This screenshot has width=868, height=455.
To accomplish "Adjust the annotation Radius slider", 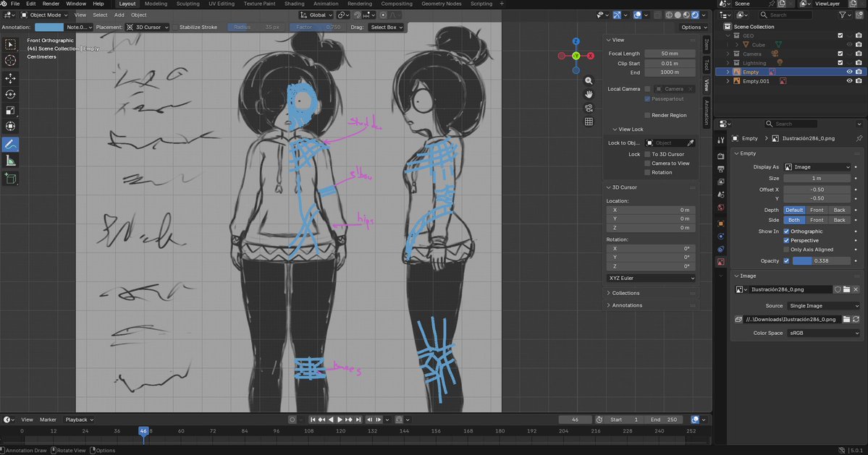I will [x=256, y=27].
